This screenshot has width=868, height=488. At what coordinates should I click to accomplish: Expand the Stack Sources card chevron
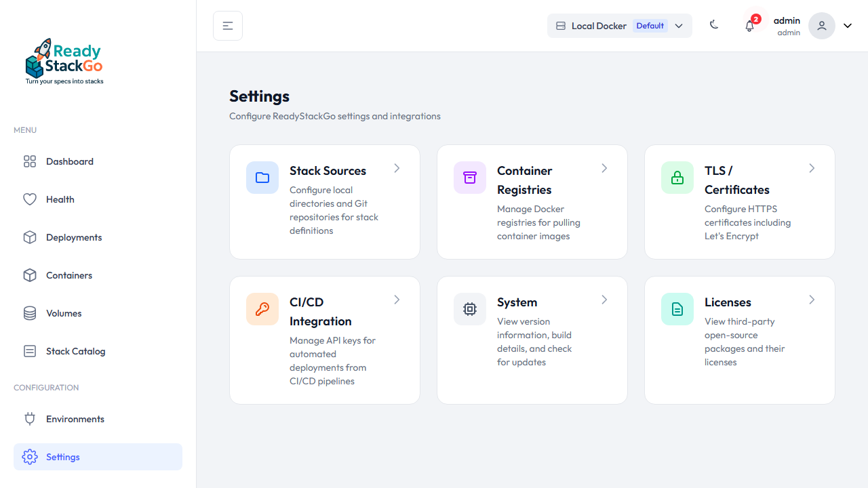pos(397,168)
